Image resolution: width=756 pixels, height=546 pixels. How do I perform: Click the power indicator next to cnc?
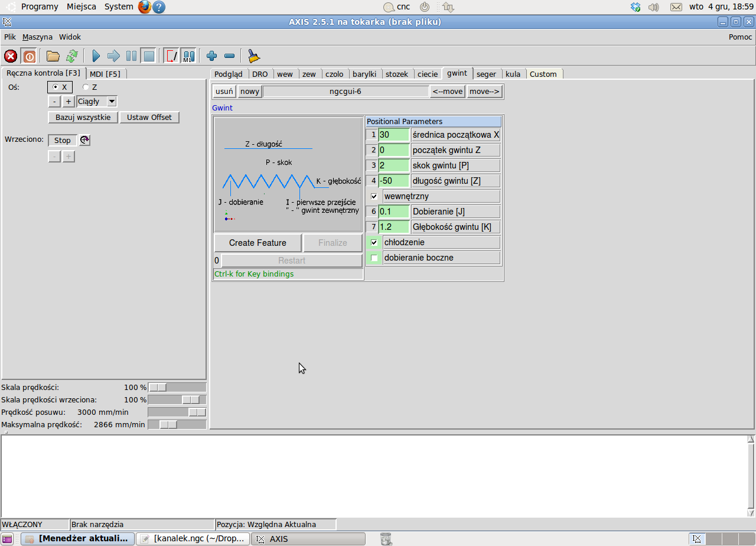pos(425,7)
